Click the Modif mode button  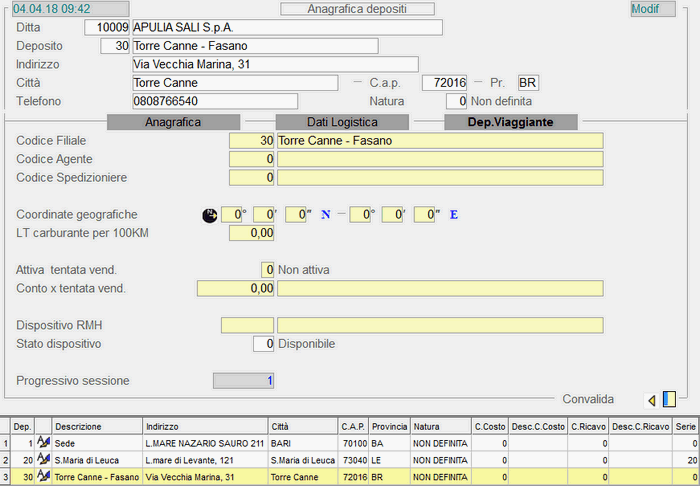coord(653,9)
